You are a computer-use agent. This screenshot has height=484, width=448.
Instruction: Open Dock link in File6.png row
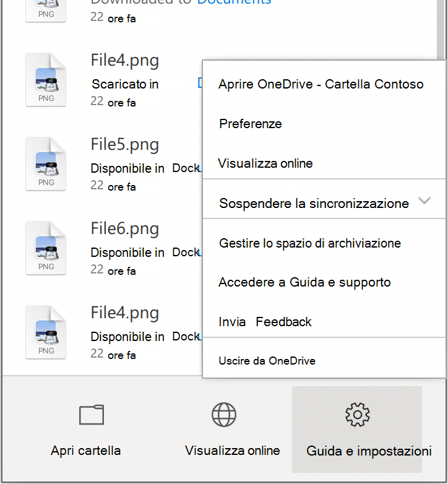point(187,253)
